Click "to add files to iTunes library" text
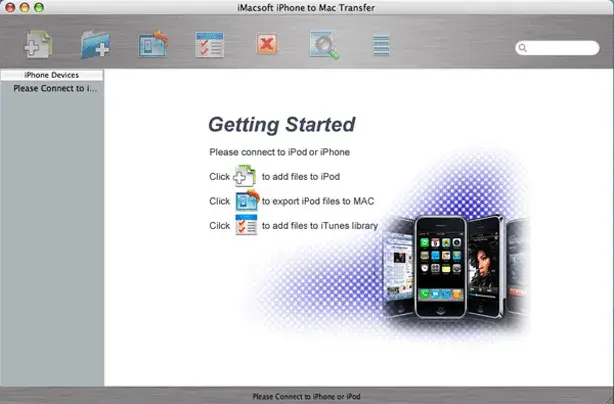The image size is (614, 404). tap(320, 226)
